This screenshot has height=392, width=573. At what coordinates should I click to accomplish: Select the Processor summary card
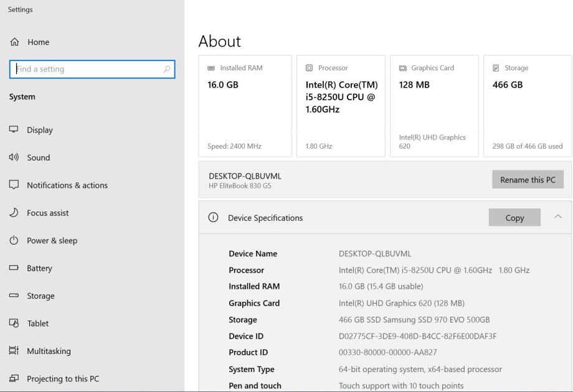pyautogui.click(x=341, y=106)
